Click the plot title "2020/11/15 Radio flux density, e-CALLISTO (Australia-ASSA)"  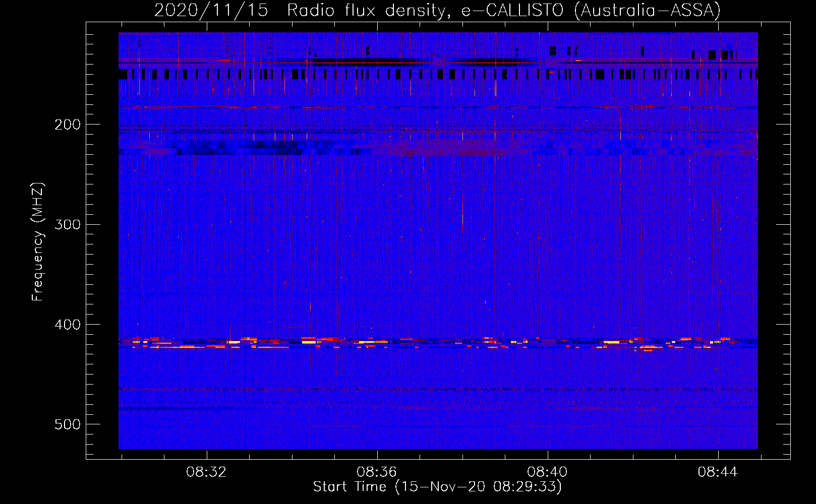tap(437, 10)
